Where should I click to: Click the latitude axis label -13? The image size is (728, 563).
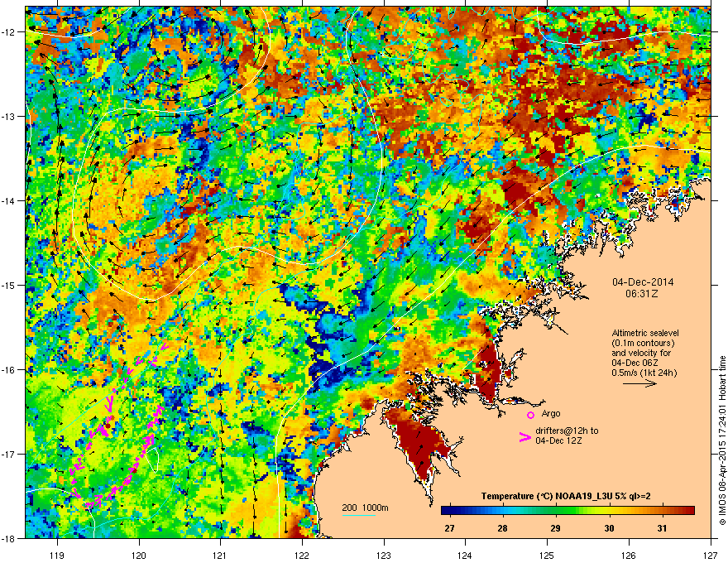[9, 117]
